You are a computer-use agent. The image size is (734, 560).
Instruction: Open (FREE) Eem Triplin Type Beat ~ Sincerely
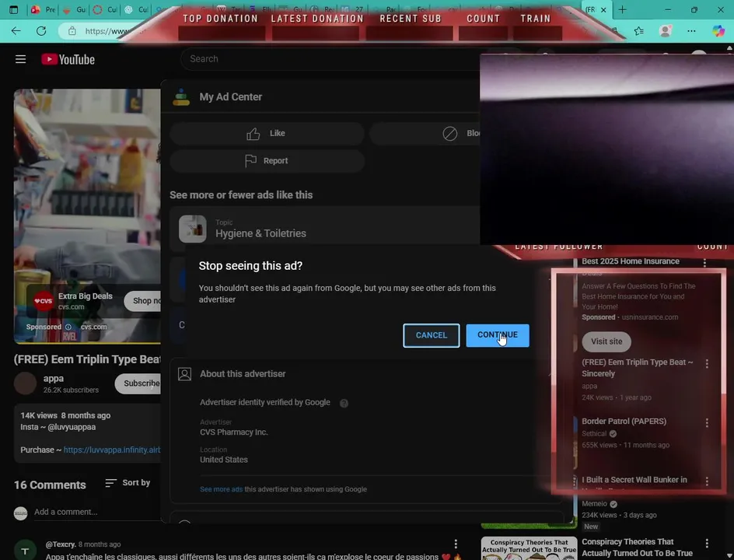point(637,368)
